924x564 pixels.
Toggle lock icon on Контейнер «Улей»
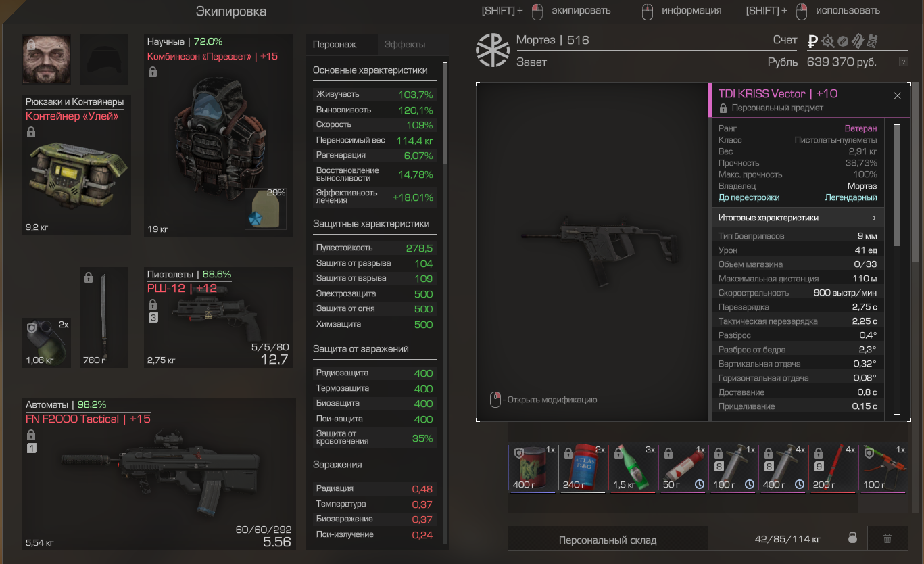30,132
